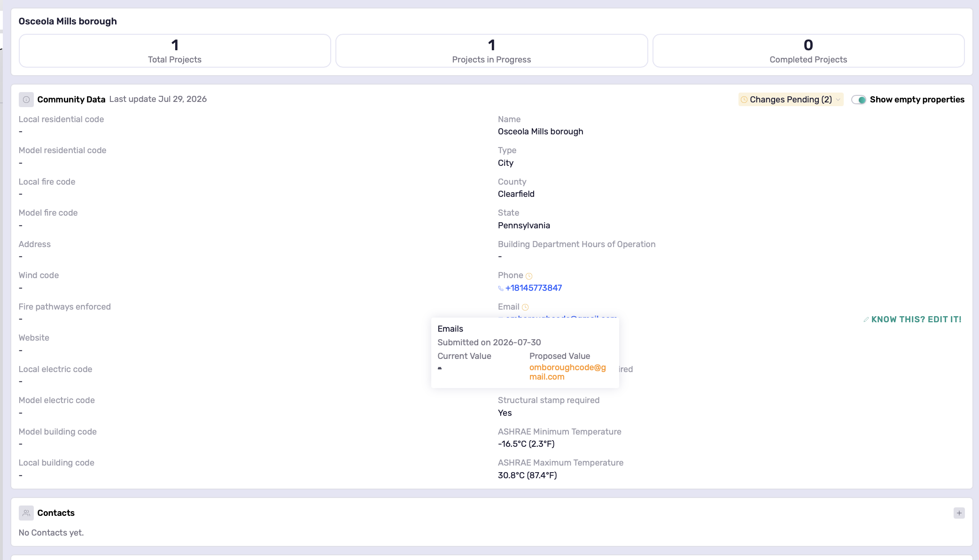Click the Model building code label
This screenshot has height=560, width=979.
[x=58, y=432]
